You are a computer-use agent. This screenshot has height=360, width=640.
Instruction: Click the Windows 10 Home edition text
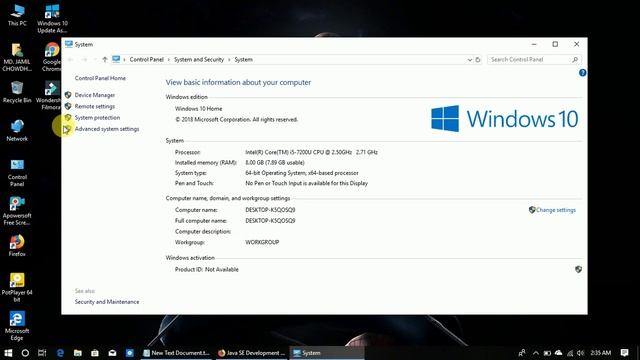pos(198,109)
